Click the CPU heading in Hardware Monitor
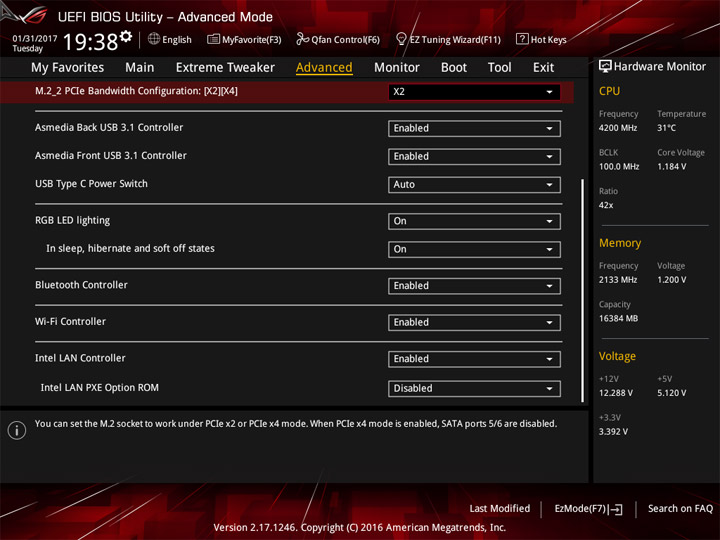This screenshot has width=720, height=540. click(609, 91)
